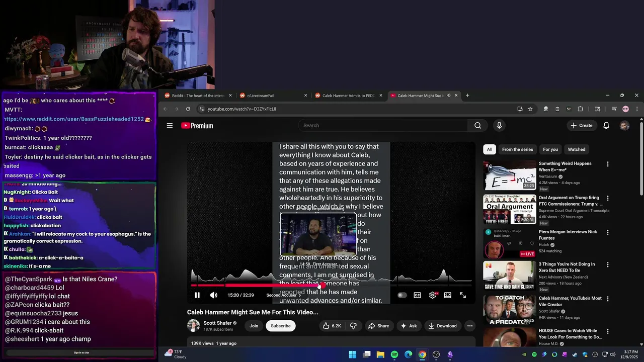The image size is (644, 362).
Task: Open options for 'YouTube's Most Vile Creator'
Action: click(607, 299)
